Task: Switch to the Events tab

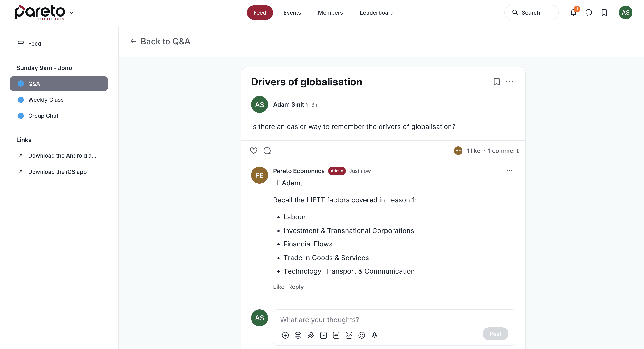Action: 292,12
